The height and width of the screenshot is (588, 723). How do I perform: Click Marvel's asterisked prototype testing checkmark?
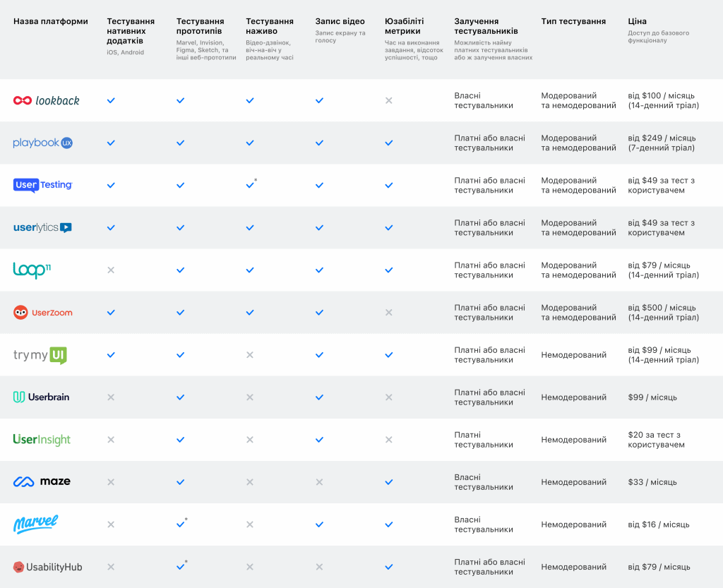point(181,524)
